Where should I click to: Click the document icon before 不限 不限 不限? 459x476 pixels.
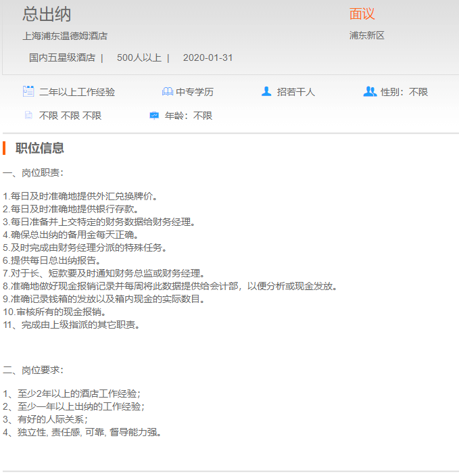point(28,116)
